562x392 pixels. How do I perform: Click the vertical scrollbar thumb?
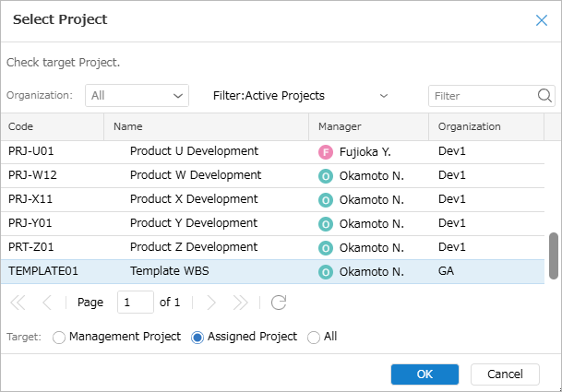(554, 255)
